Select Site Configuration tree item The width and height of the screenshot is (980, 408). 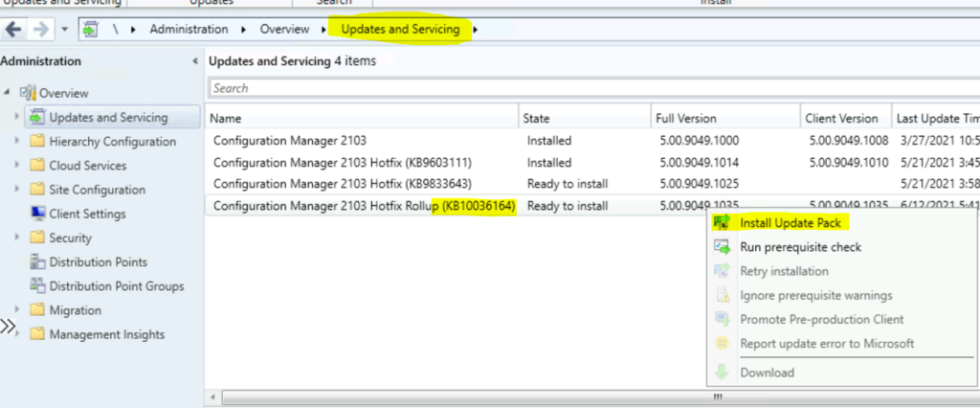pyautogui.click(x=98, y=190)
